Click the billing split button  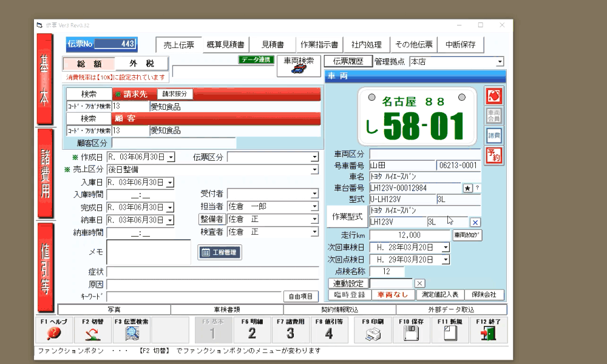pyautogui.click(x=175, y=94)
